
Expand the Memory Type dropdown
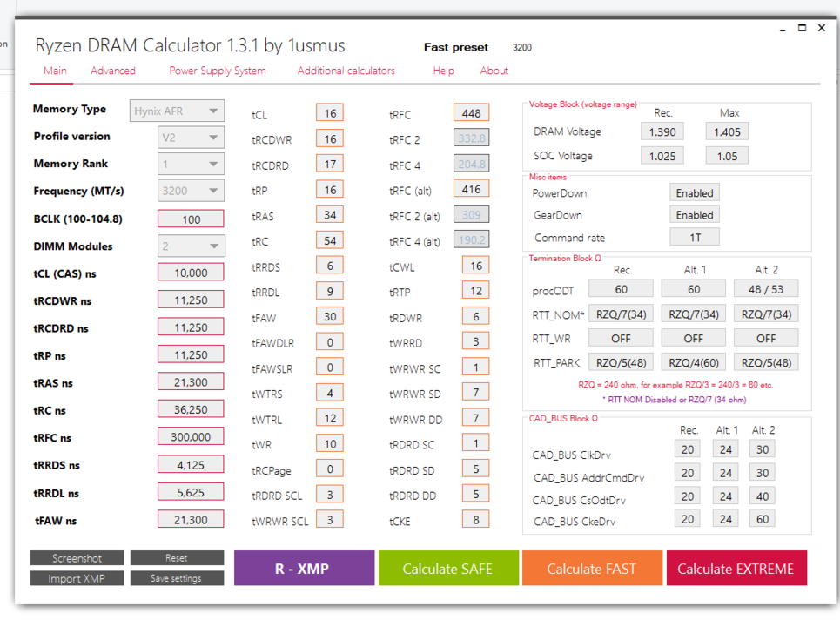177,111
